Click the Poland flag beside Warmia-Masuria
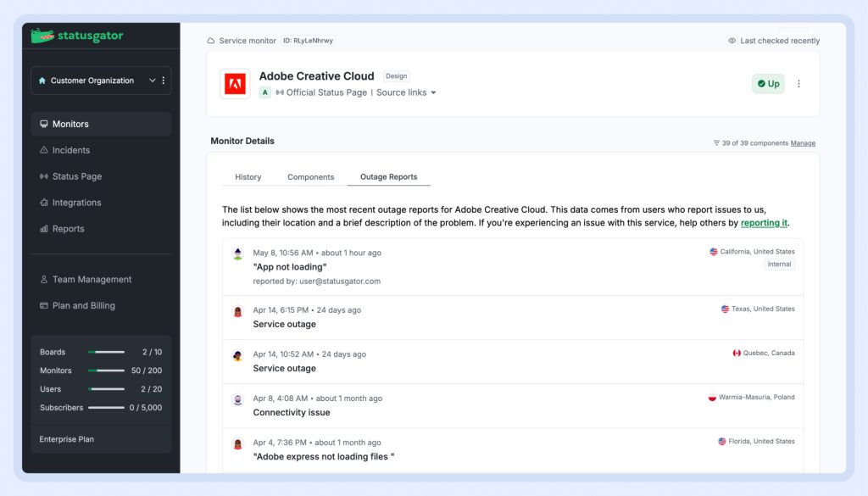Viewport: 868px width, 496px height. click(x=712, y=398)
